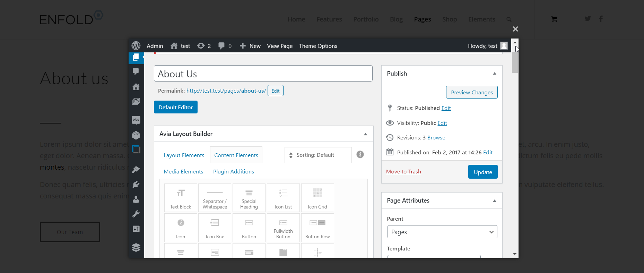Click the layout builder info icon
The width and height of the screenshot is (644, 273).
click(x=360, y=154)
